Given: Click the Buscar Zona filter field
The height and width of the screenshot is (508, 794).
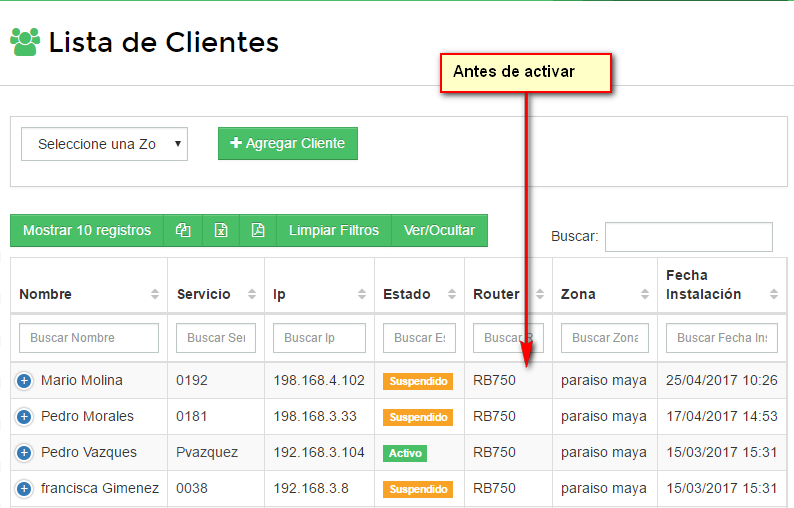Looking at the screenshot, I should tap(605, 338).
